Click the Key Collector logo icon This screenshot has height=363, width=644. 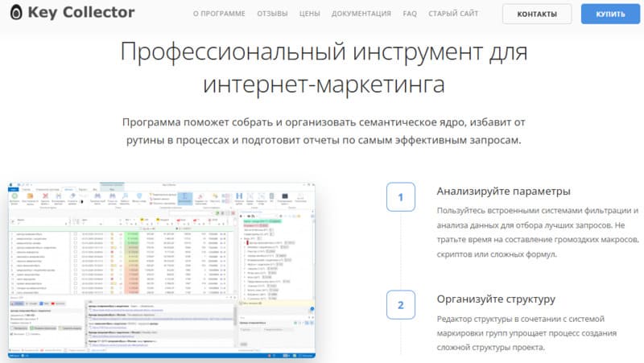coord(16,12)
